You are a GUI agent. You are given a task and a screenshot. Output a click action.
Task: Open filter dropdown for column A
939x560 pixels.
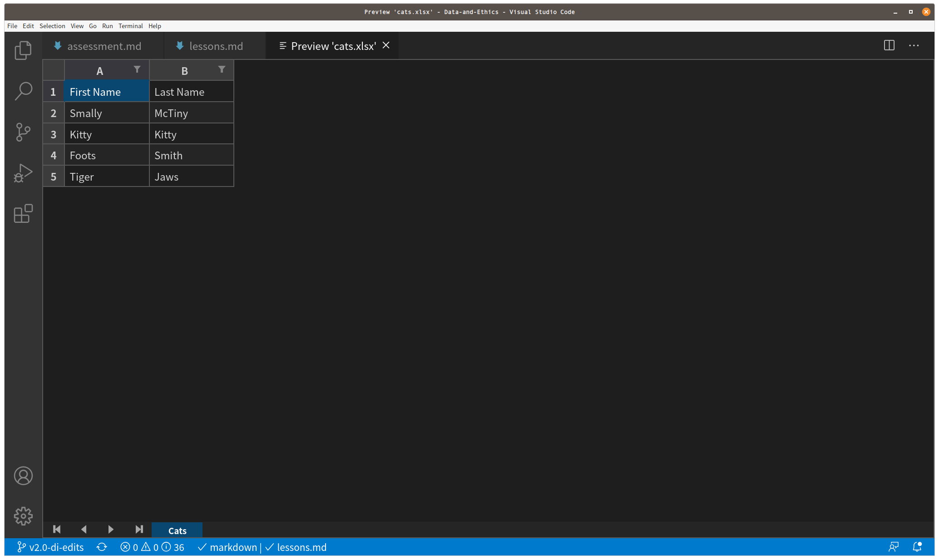coord(137,69)
